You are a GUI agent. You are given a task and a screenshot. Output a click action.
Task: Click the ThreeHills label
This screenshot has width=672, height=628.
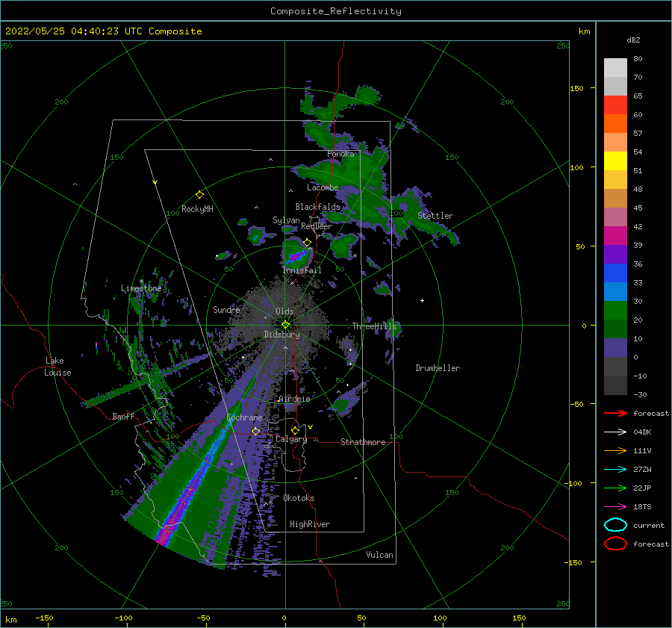tap(374, 326)
